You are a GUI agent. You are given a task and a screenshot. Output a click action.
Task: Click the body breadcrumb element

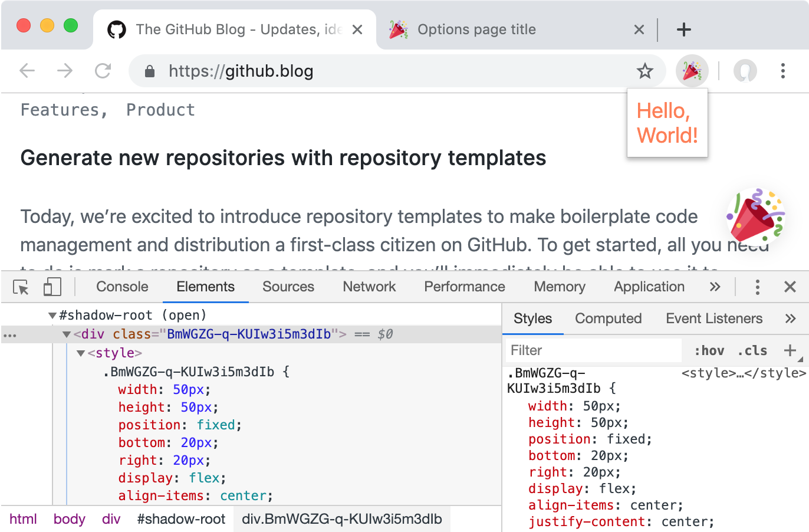[x=69, y=519]
